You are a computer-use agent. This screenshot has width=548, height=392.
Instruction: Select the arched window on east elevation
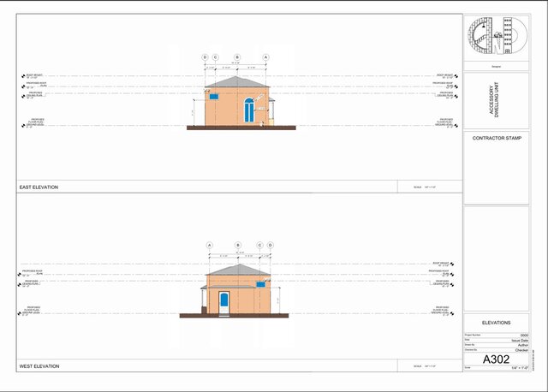click(248, 110)
